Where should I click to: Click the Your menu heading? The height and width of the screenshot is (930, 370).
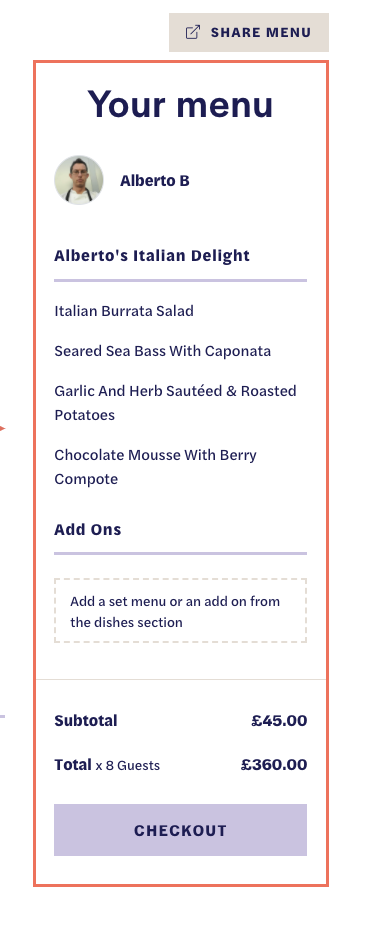pyautogui.click(x=180, y=104)
